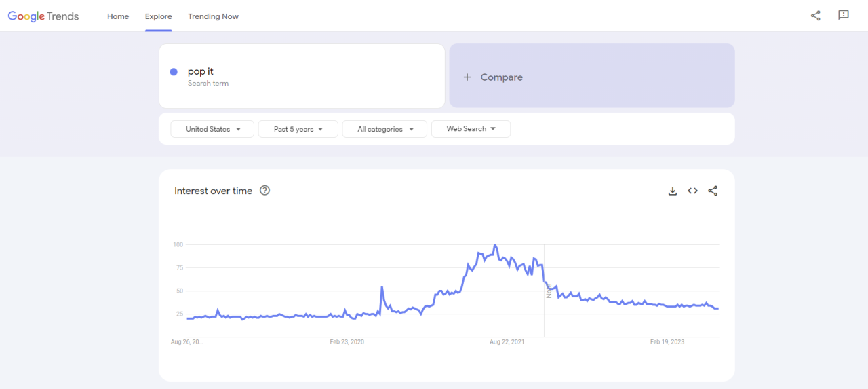Share the Interest over time chart
This screenshot has height=389, width=868.
713,191
